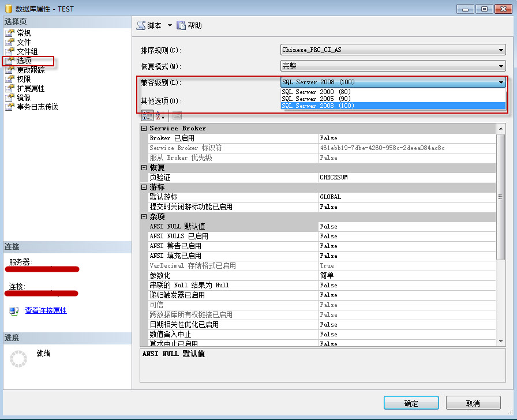Select the 跨数据库所有权链接已启用 row

(321, 314)
